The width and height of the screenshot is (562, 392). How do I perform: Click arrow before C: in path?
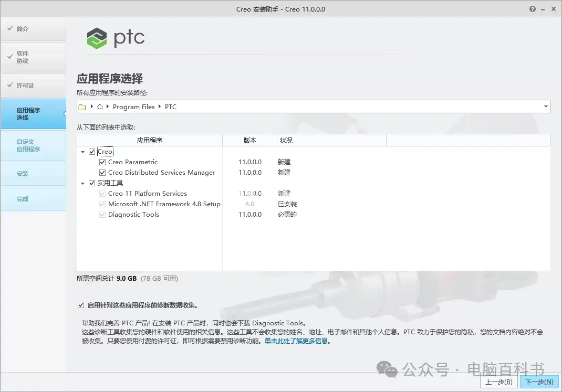click(x=92, y=107)
